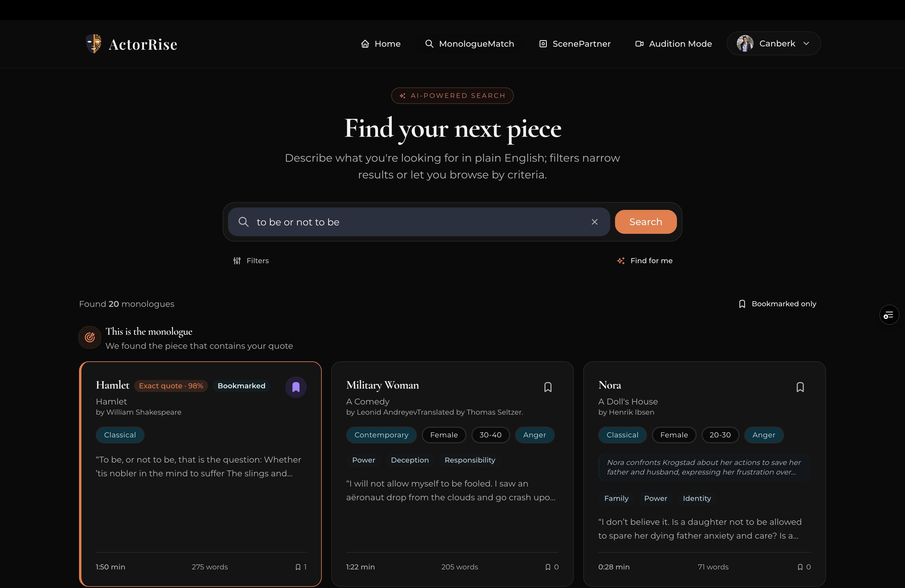Switch to MonologueMatch
Viewport: 905px width, 588px height.
click(x=469, y=44)
